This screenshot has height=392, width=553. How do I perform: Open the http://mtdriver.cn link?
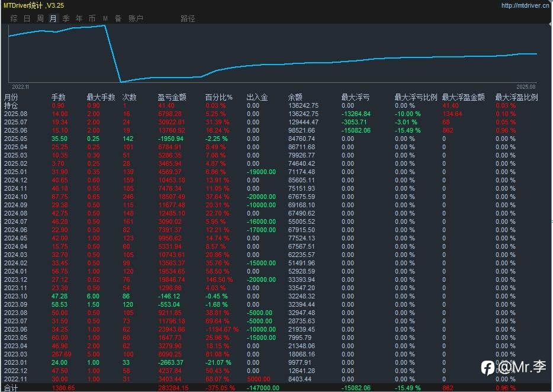525,5
